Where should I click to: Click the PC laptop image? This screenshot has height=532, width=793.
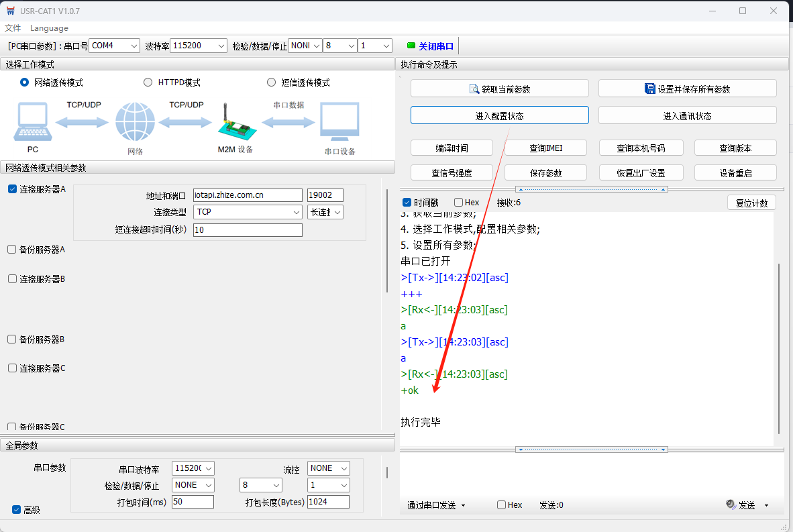click(x=32, y=121)
